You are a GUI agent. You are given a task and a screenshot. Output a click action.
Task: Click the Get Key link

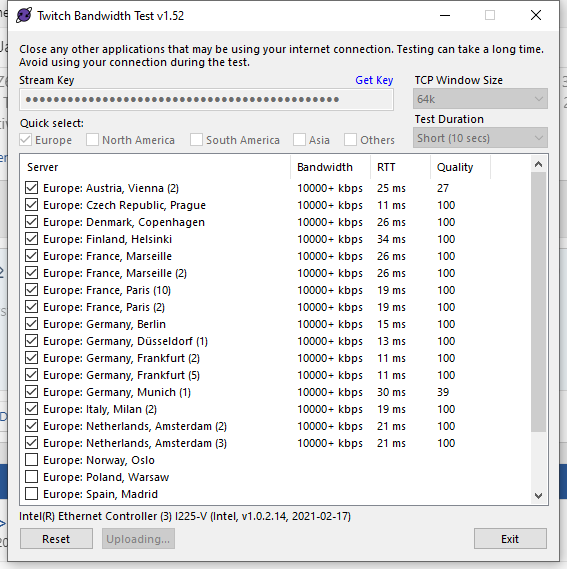(x=374, y=80)
